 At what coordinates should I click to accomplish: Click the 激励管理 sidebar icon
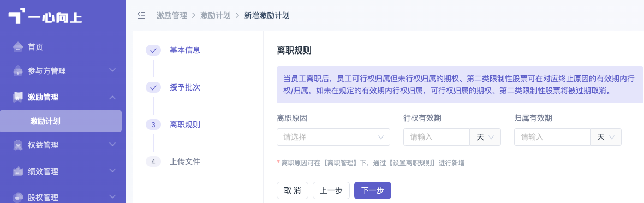pyautogui.click(x=17, y=97)
